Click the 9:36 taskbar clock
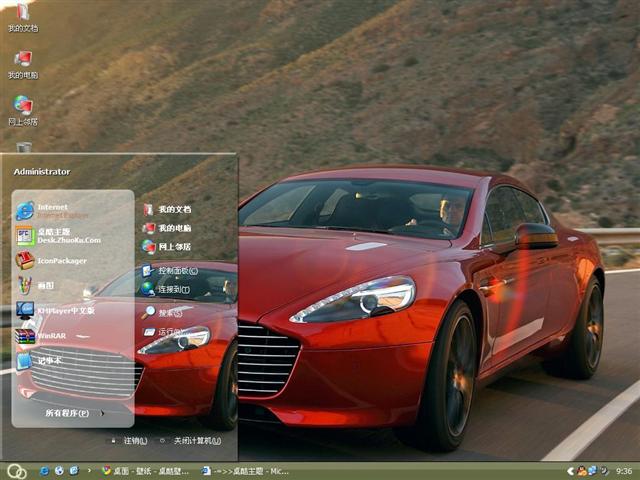 (624, 471)
